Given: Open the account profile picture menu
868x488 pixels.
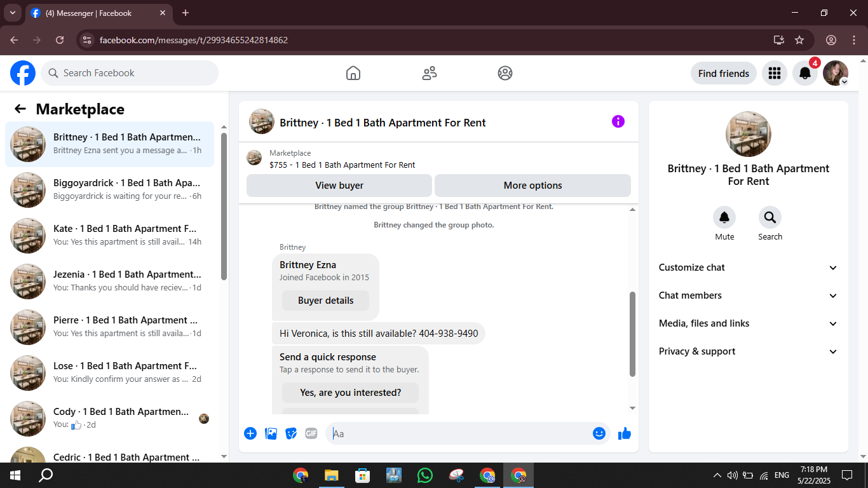Looking at the screenshot, I should tap(836, 73).
